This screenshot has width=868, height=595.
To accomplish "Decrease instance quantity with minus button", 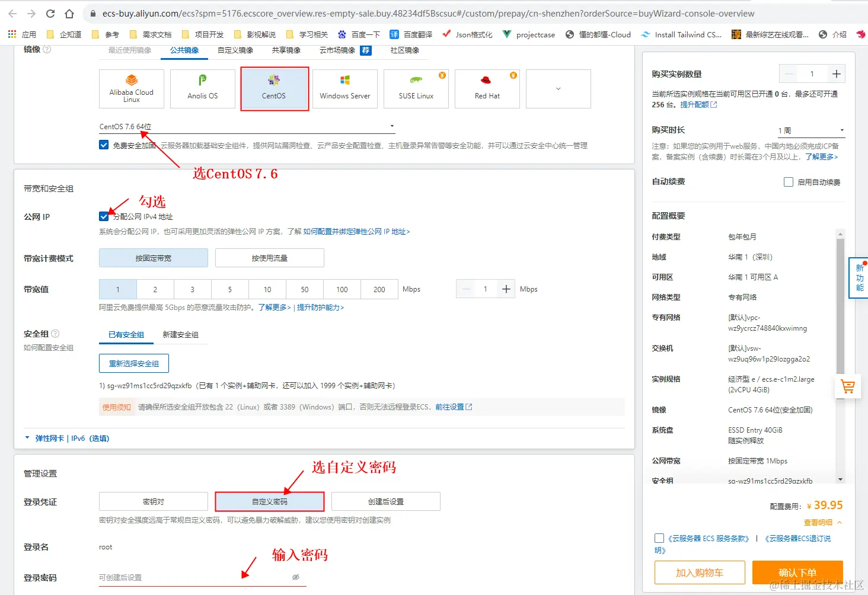I will [789, 74].
